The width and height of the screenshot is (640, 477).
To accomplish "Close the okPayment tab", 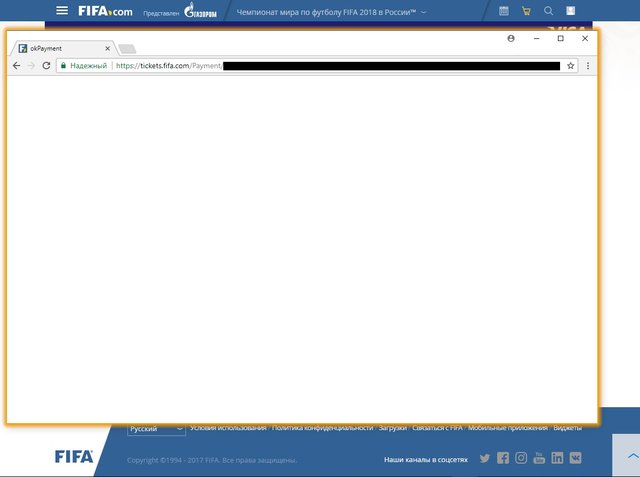I will 107,48.
